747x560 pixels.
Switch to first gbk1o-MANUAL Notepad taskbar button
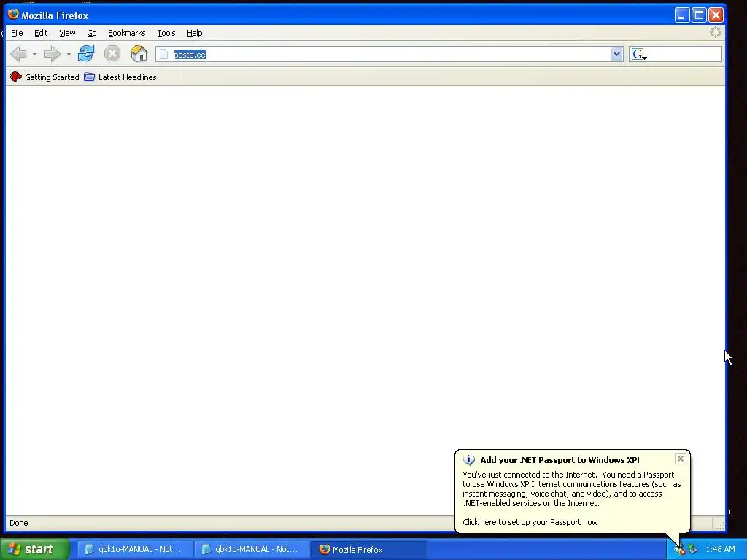click(x=134, y=549)
